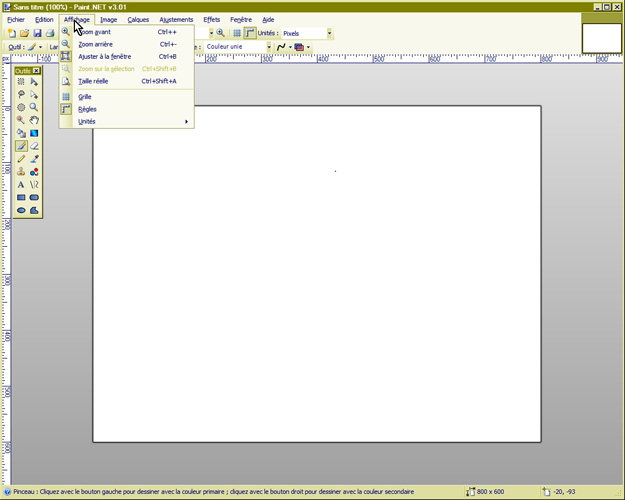625x500 pixels.
Task: Click the Zoom in magnifier toolbar icon
Action: (220, 33)
